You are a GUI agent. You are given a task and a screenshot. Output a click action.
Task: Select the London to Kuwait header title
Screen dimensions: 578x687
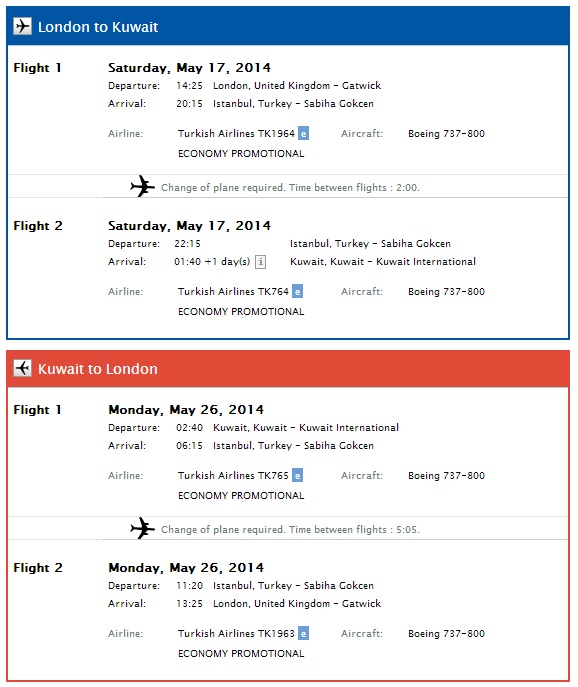pos(98,27)
